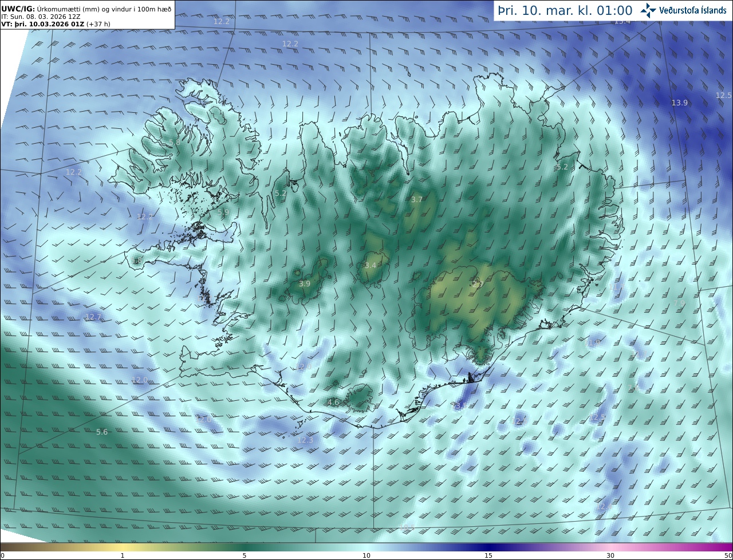Click the yellow legend color at tick 1
733x560 pixels.
point(122,547)
